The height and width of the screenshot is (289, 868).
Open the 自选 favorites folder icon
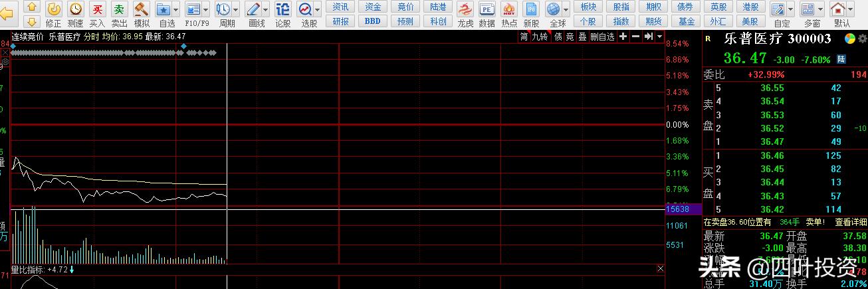click(163, 9)
